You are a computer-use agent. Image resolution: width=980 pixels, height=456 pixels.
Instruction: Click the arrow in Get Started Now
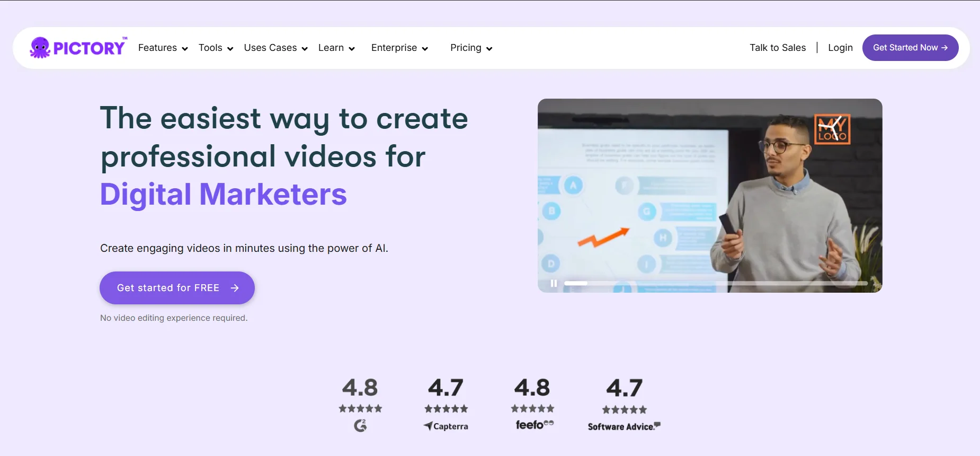coord(945,48)
